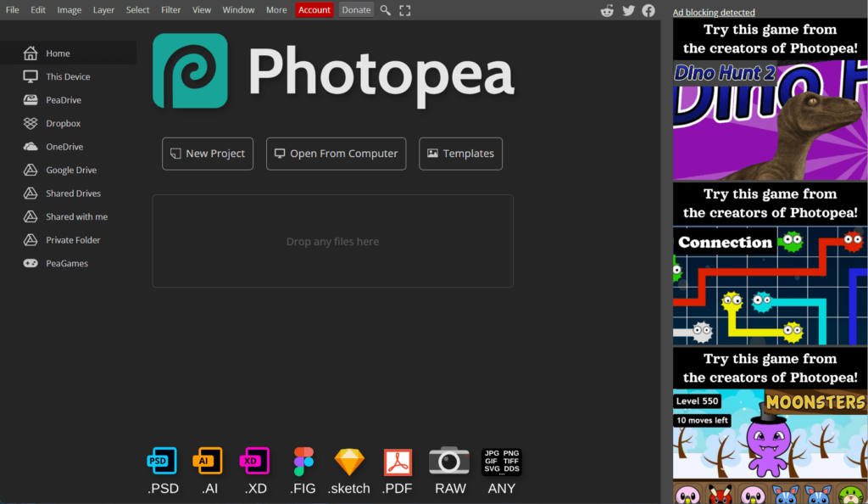This screenshot has width=868, height=504.
Task: Click the .PDF format icon
Action: [398, 462]
